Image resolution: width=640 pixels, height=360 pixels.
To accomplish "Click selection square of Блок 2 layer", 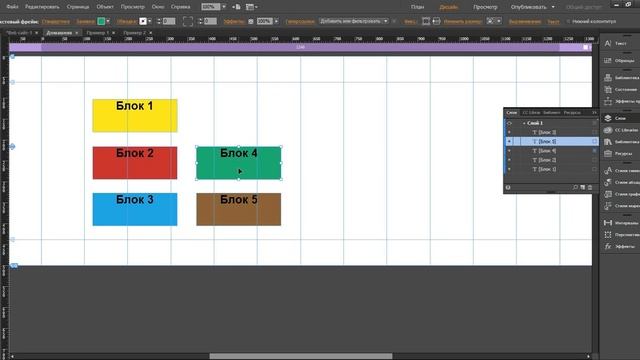I will 594,160.
